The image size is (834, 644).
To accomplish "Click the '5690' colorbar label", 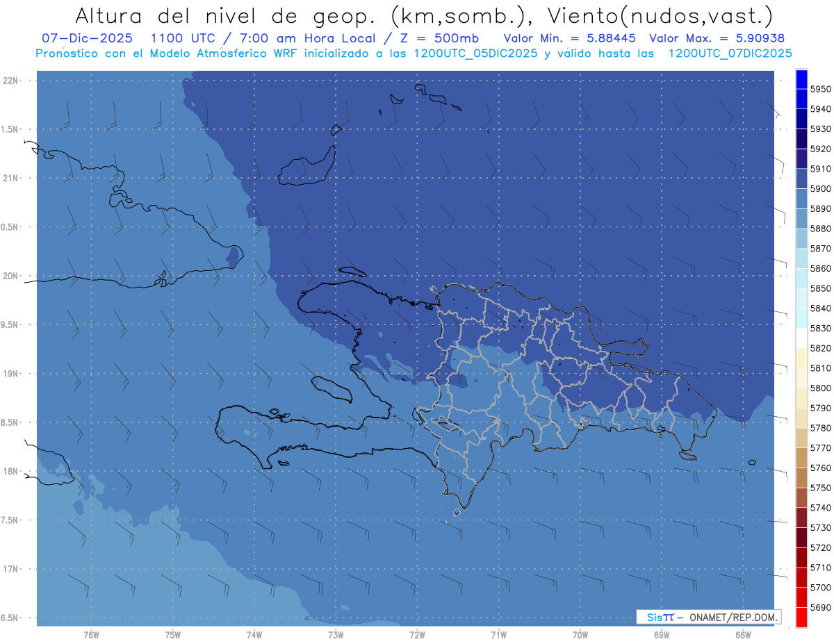I will [x=820, y=607].
